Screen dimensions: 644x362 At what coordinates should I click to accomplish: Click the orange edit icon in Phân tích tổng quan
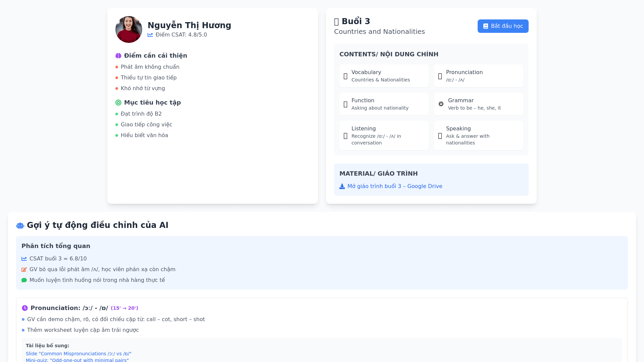tap(24, 269)
